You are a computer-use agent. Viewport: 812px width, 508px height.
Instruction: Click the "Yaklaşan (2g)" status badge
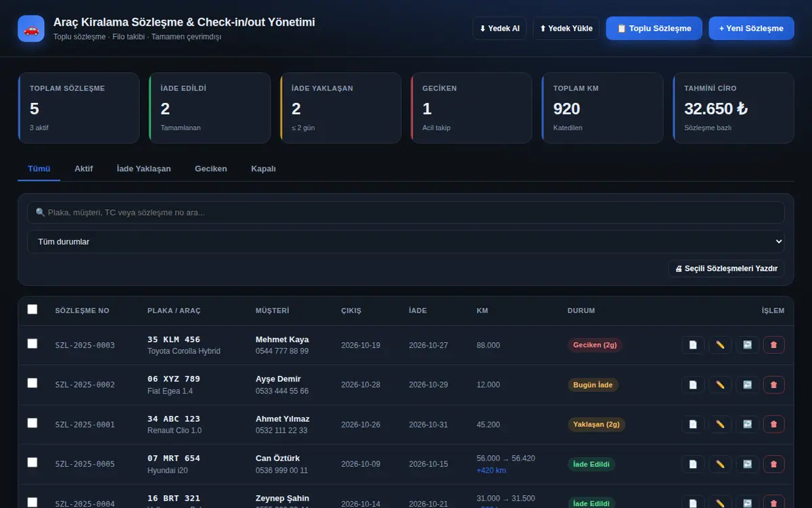click(x=596, y=425)
